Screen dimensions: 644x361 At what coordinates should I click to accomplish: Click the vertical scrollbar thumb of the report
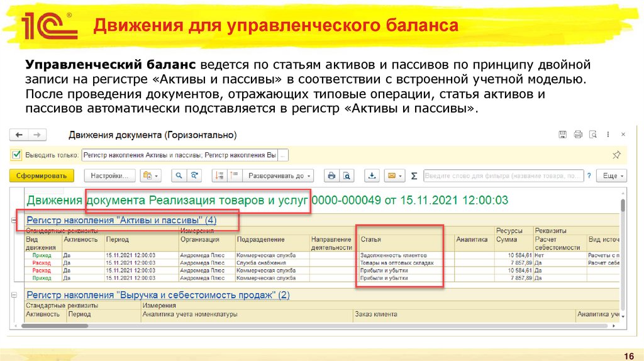click(623, 205)
